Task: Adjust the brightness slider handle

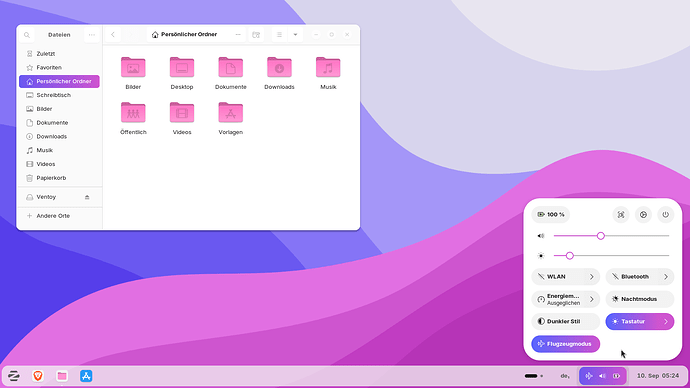Action: point(570,256)
